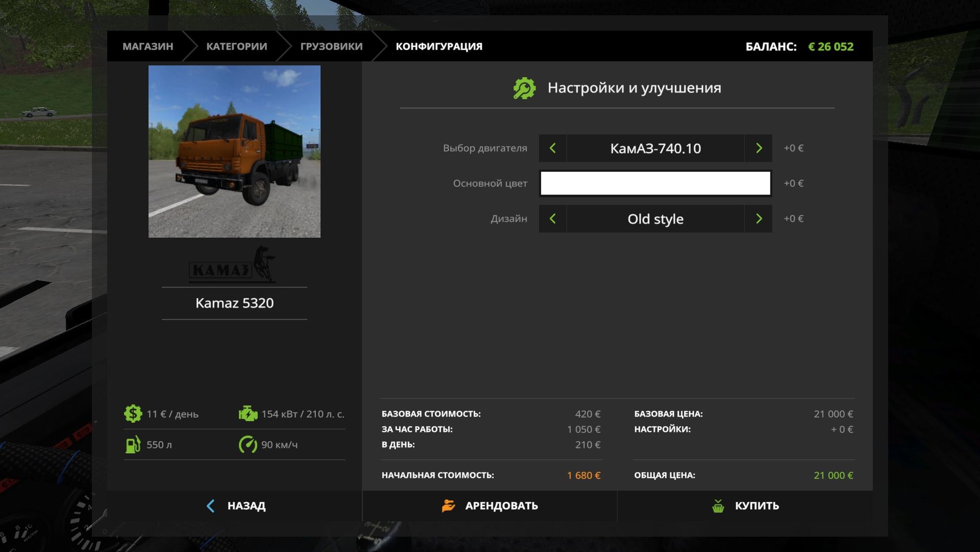Screen dimensions: 980x552
Task: Click the Kamaz 5320 truck preview image
Action: pyautogui.click(x=234, y=151)
